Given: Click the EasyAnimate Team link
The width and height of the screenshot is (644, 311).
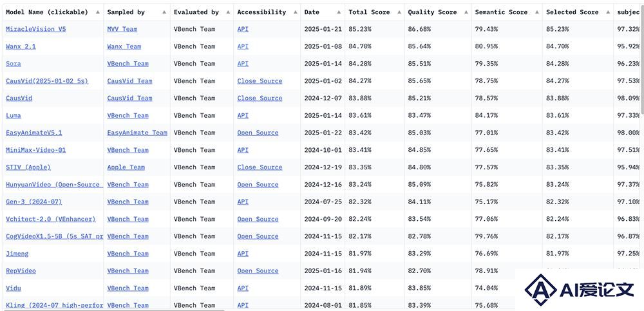Looking at the screenshot, I should click(x=137, y=133).
